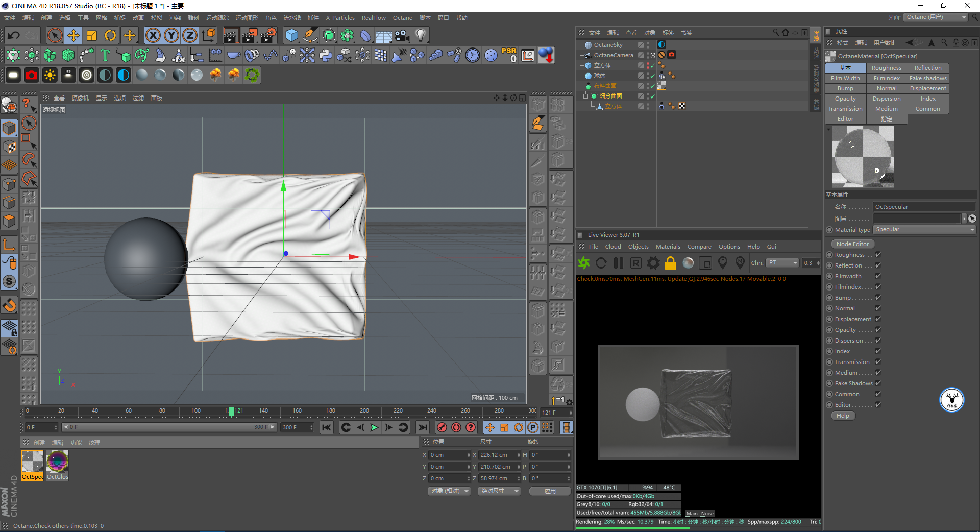This screenshot has width=980, height=532.
Task: Click the green timeline playhead marker
Action: tap(231, 411)
